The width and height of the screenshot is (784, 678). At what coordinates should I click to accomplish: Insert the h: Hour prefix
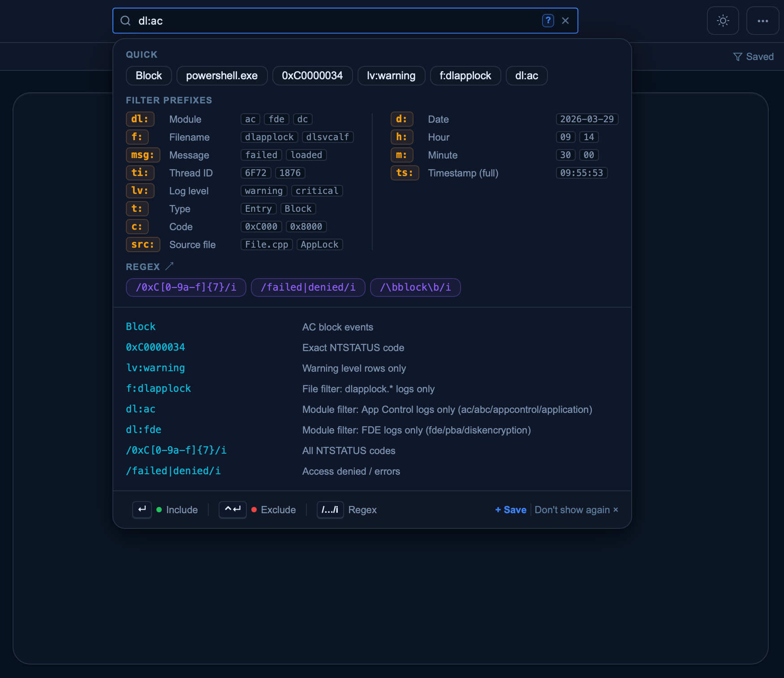point(402,137)
